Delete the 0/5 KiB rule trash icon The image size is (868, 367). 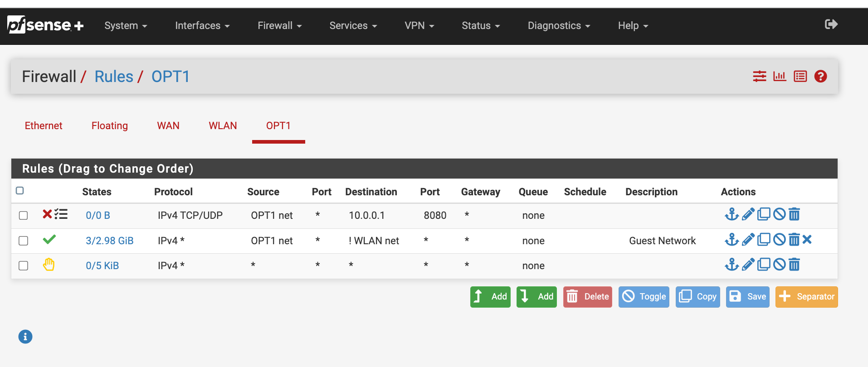tap(794, 264)
